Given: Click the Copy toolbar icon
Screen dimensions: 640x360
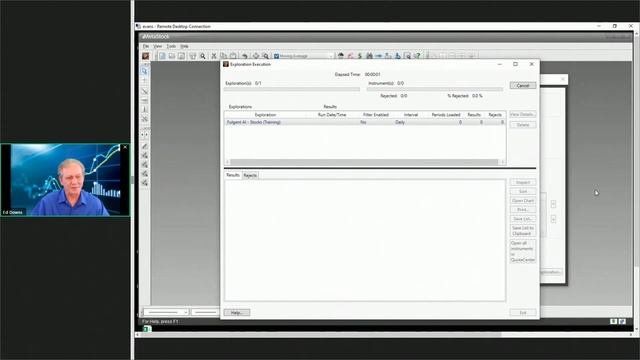Looking at the screenshot, I should click(223, 56).
